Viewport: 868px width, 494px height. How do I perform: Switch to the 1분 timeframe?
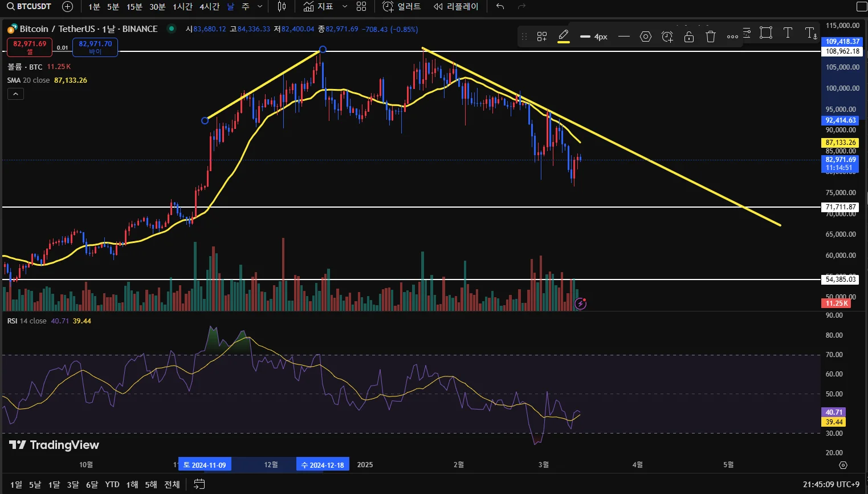94,6
